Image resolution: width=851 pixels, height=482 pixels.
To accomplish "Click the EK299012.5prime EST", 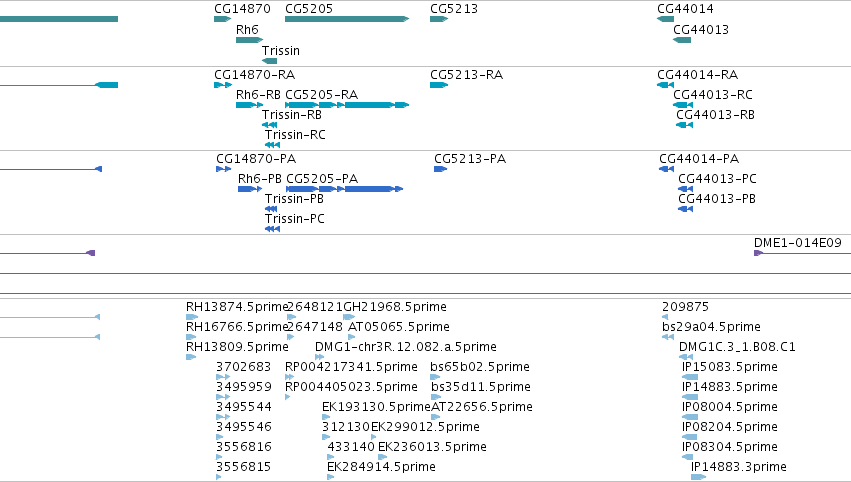I will [373, 437].
